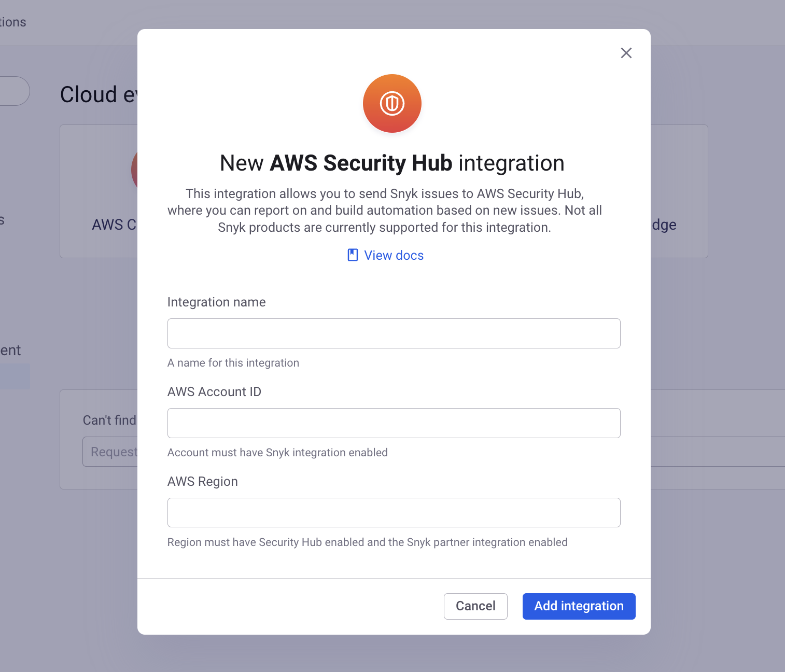The image size is (785, 672).
Task: Click the X icon to dismiss the dialog
Action: pos(626,53)
